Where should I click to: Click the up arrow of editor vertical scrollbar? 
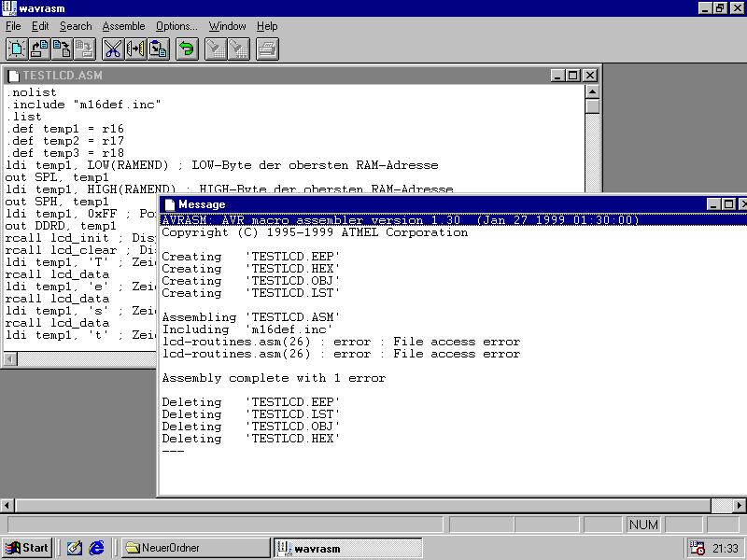tap(592, 91)
